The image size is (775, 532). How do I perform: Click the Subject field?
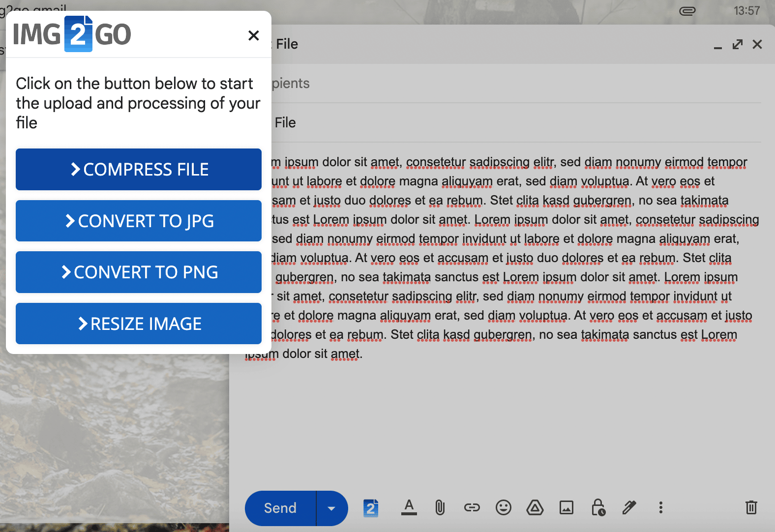(515, 123)
